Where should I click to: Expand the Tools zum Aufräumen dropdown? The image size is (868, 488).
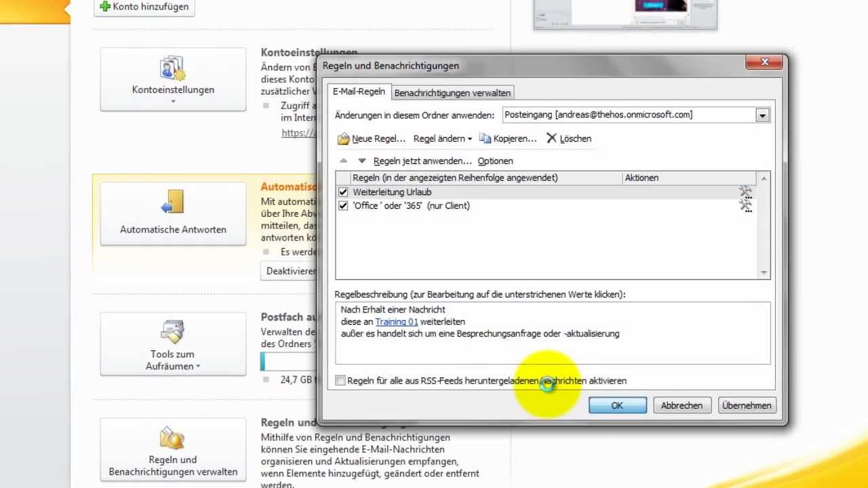pos(198,367)
